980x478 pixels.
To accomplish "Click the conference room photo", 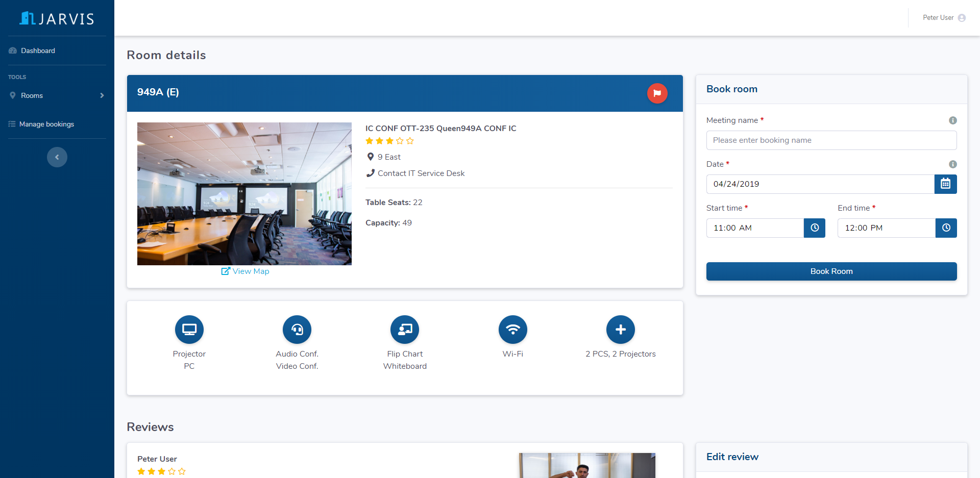I will 244,194.
